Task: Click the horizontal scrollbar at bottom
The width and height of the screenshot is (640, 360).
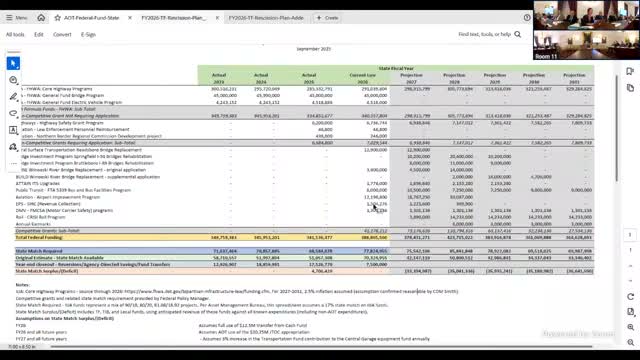Action: 321,347
